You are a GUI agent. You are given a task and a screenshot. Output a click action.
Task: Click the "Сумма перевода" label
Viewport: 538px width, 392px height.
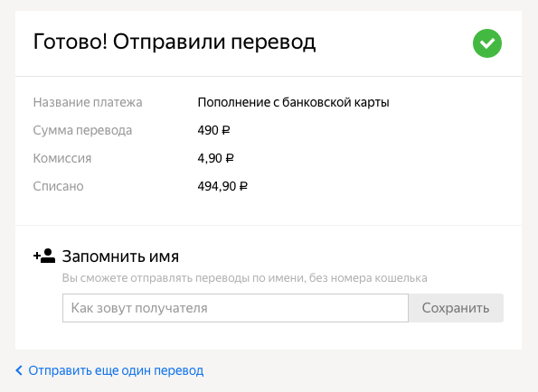[x=82, y=131]
